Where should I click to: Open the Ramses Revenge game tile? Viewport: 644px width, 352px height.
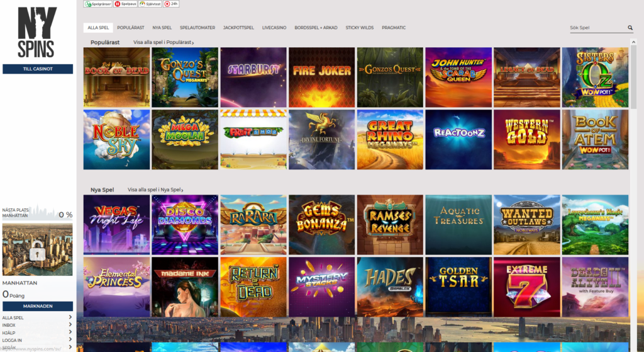tap(390, 225)
